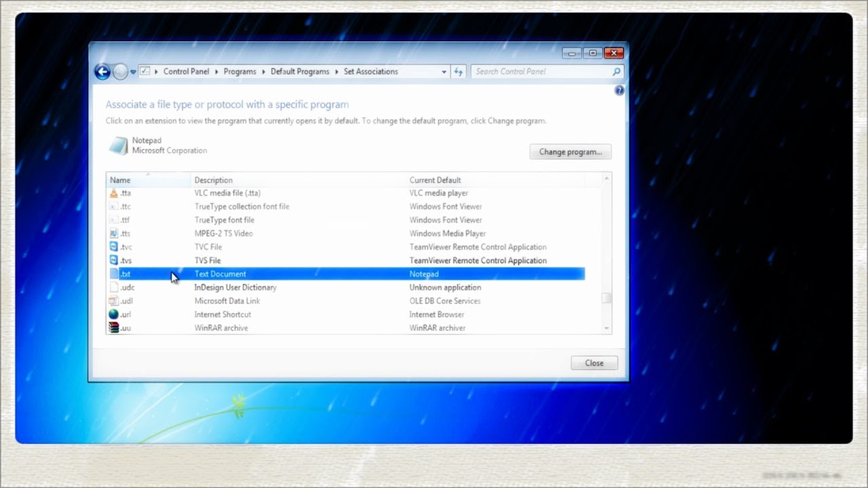Viewport: 868px width, 488px height.
Task: Click the Close button
Action: click(x=594, y=363)
